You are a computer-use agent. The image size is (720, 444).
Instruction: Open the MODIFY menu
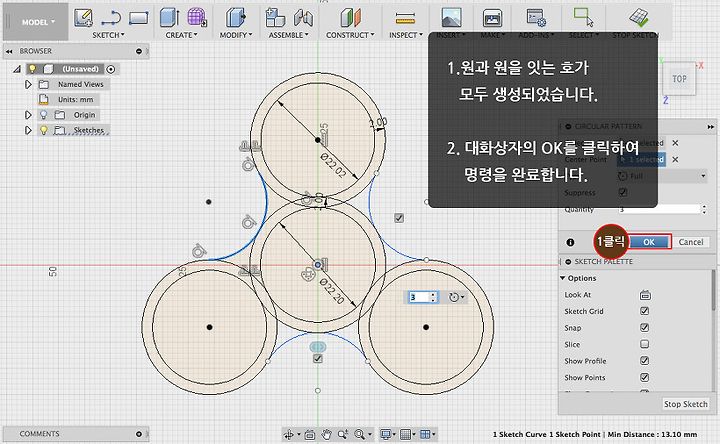coord(236,35)
